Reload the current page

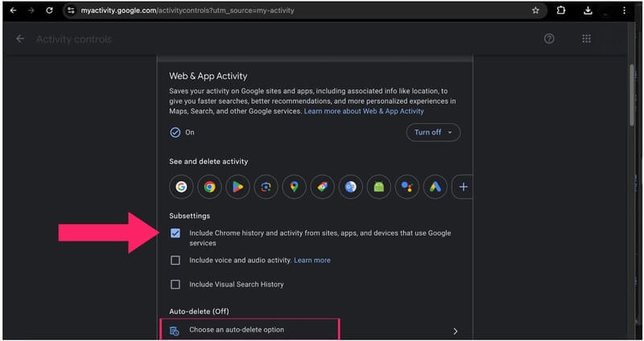pyautogui.click(x=49, y=10)
